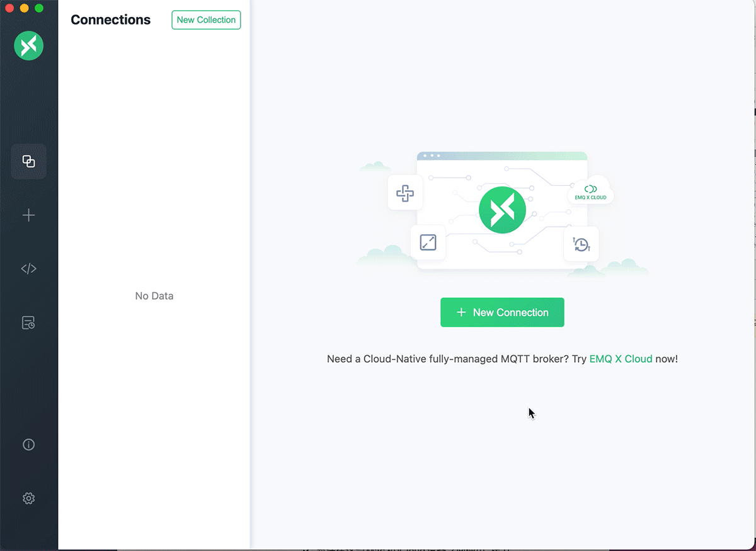Click the New Collection button

[x=206, y=20]
